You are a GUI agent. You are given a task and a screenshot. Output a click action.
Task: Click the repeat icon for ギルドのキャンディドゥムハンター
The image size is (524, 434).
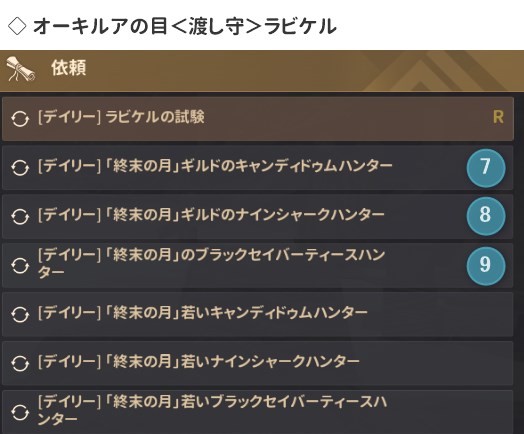[20, 168]
